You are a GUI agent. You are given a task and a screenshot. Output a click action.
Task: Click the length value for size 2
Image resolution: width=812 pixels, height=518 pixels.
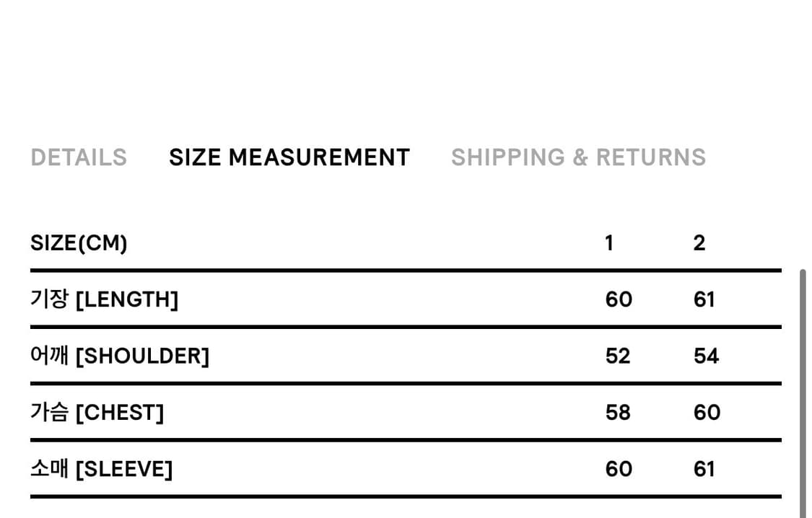pos(704,299)
